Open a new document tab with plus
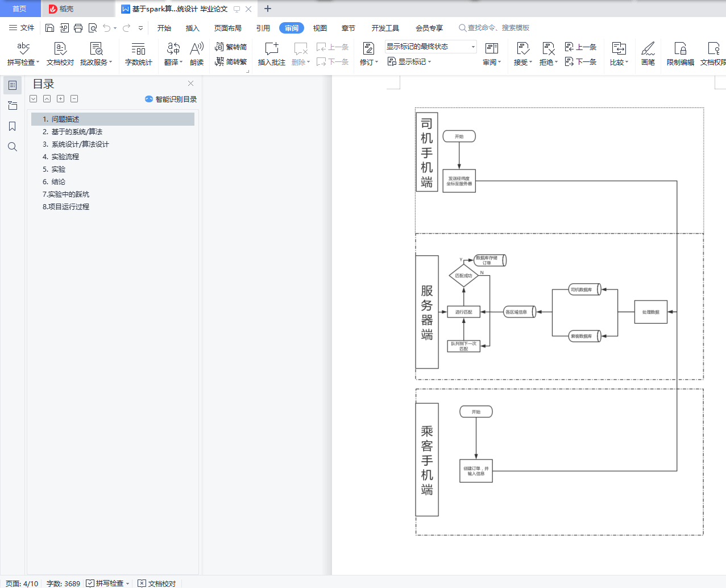 [x=268, y=9]
